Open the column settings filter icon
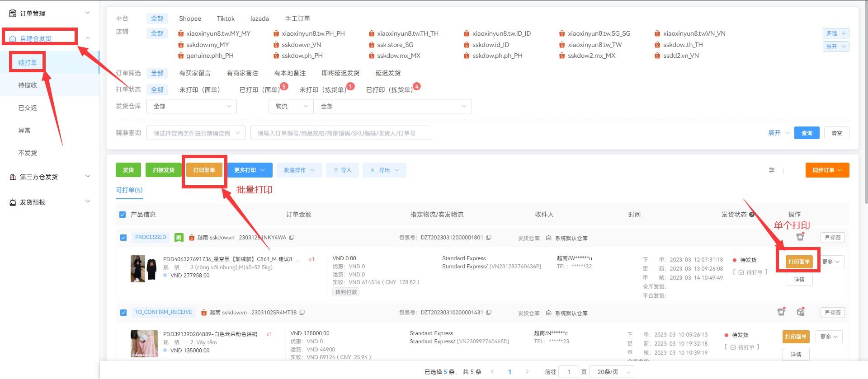 coord(772,170)
